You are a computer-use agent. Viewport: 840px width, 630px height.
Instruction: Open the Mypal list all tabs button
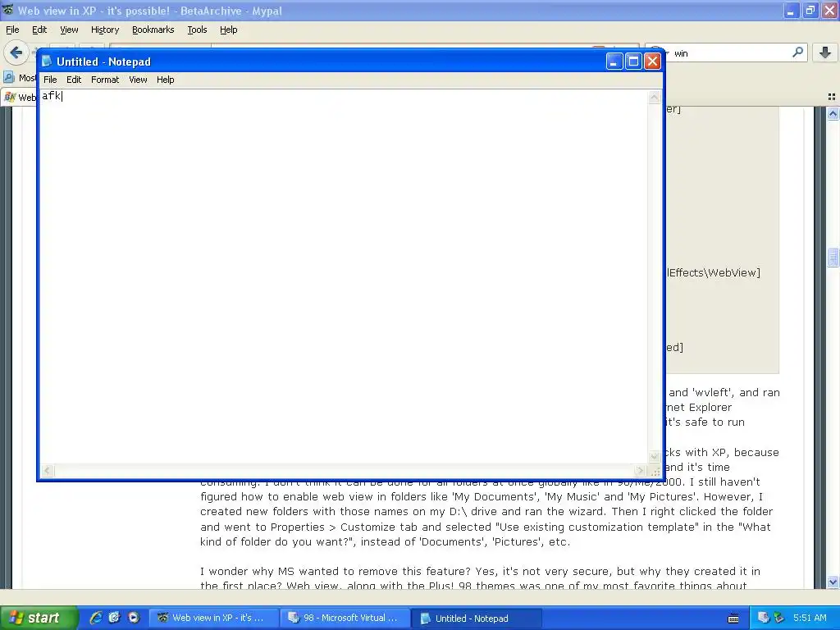coord(832,97)
